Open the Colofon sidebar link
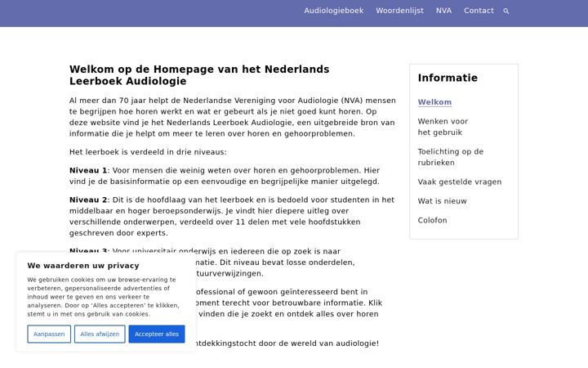588x368 pixels. [x=432, y=220]
